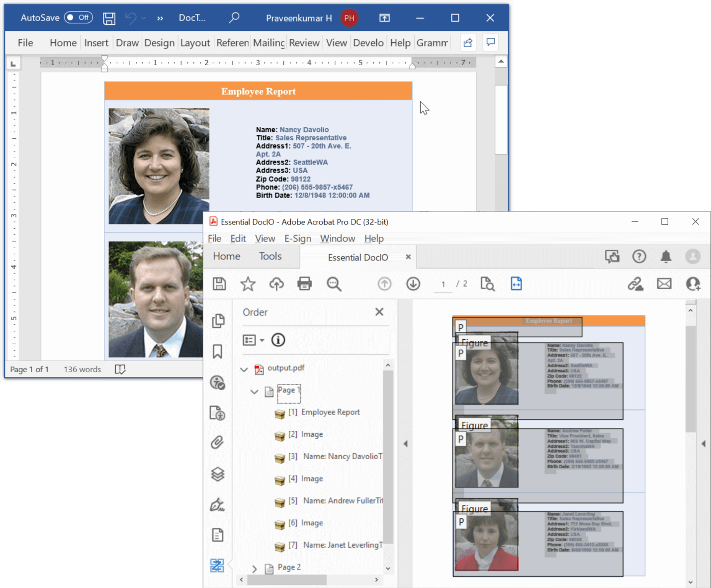Switch to the Tools tab in Acrobat
Viewport: 711px width, 588px height.
(270, 256)
